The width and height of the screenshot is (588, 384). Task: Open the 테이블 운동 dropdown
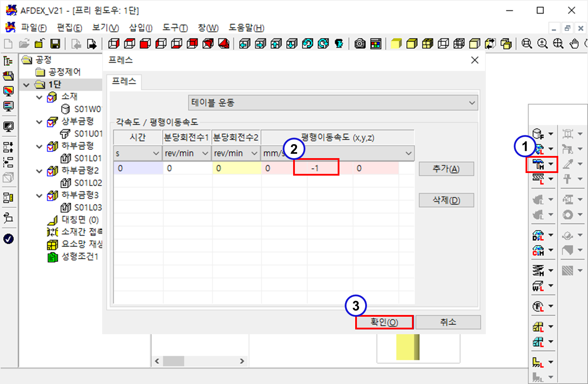[333, 103]
